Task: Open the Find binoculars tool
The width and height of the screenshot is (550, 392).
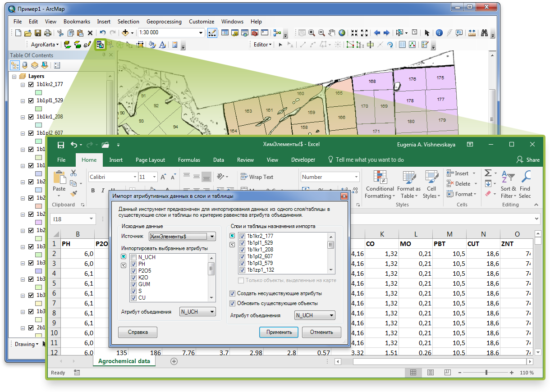Action: point(485,33)
